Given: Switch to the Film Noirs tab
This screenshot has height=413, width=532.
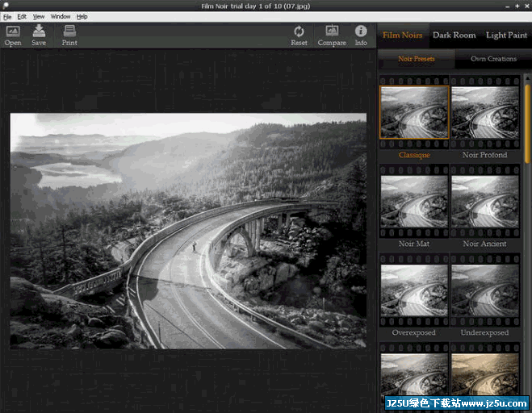Looking at the screenshot, I should tap(403, 35).
